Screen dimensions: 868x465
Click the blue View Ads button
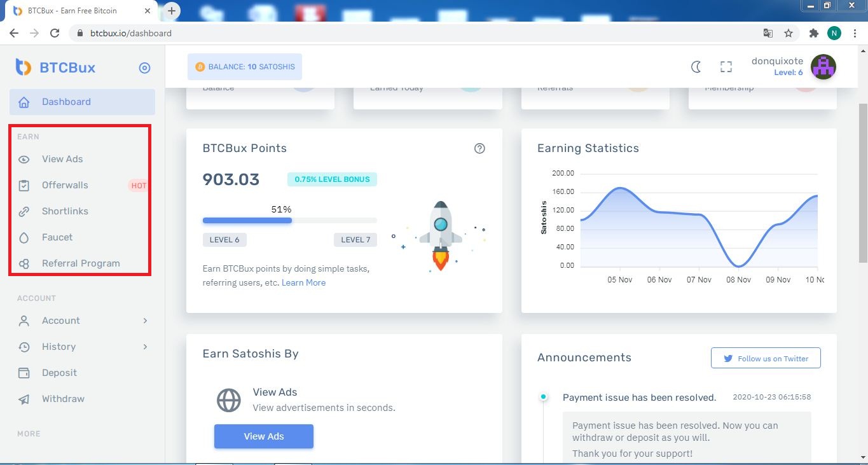(x=264, y=436)
